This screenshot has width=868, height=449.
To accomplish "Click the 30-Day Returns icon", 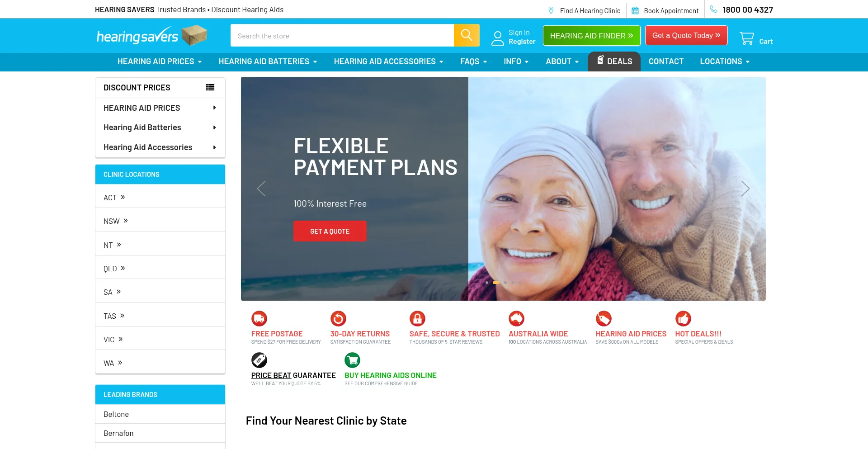I will pos(338,319).
